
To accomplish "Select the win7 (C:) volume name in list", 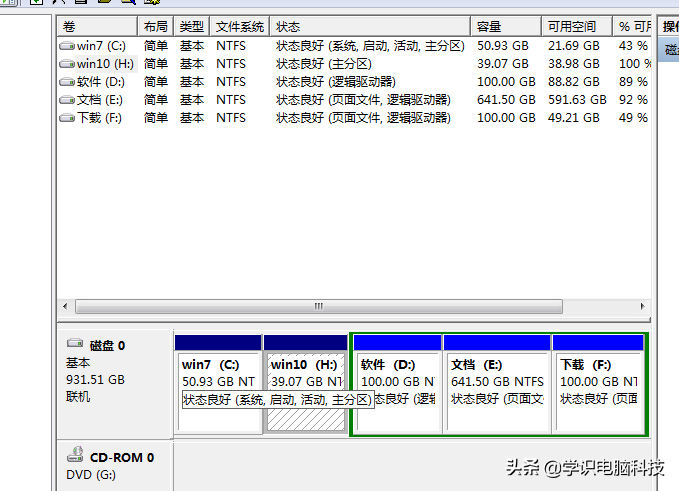I will click(x=101, y=45).
